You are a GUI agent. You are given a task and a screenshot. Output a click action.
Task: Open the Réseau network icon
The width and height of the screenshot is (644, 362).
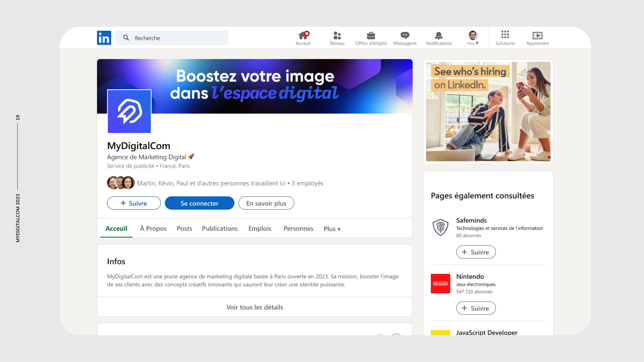coord(337,36)
